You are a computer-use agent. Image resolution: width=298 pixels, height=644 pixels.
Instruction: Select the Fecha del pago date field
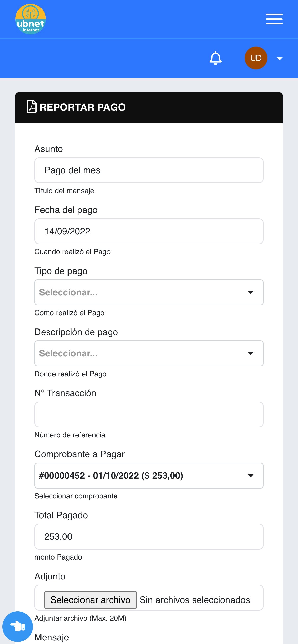coord(149,231)
